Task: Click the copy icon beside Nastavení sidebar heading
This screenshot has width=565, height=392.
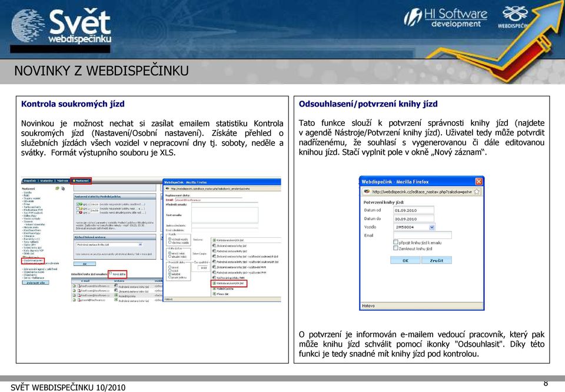Action: (63, 188)
